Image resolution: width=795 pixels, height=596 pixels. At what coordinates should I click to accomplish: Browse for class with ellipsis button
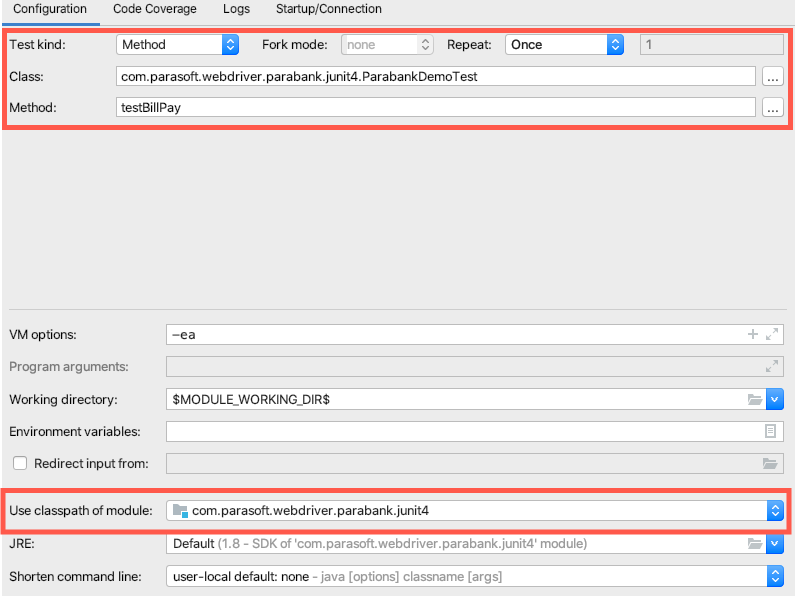[x=773, y=77]
